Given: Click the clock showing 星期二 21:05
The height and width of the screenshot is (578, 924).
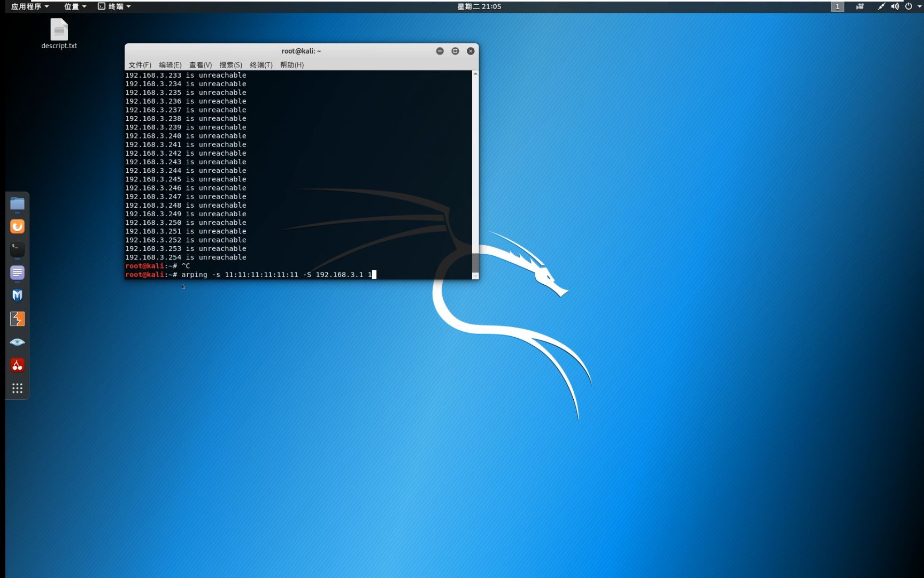Looking at the screenshot, I should pyautogui.click(x=479, y=6).
